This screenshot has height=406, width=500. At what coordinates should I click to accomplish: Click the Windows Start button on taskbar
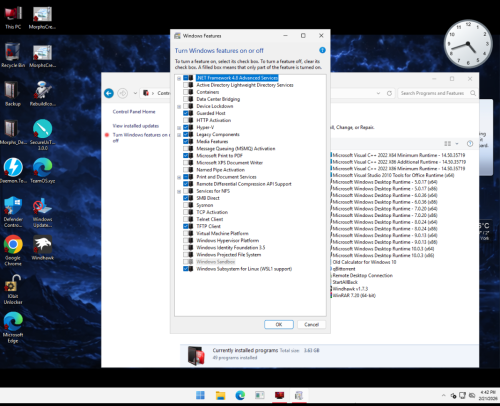200,395
